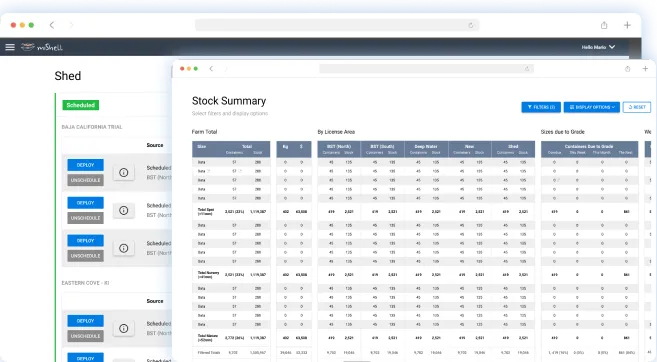The width and height of the screenshot is (657, 362).
Task: Unschedule the first EASTERN COVE - KI row
Action: click(x=85, y=336)
